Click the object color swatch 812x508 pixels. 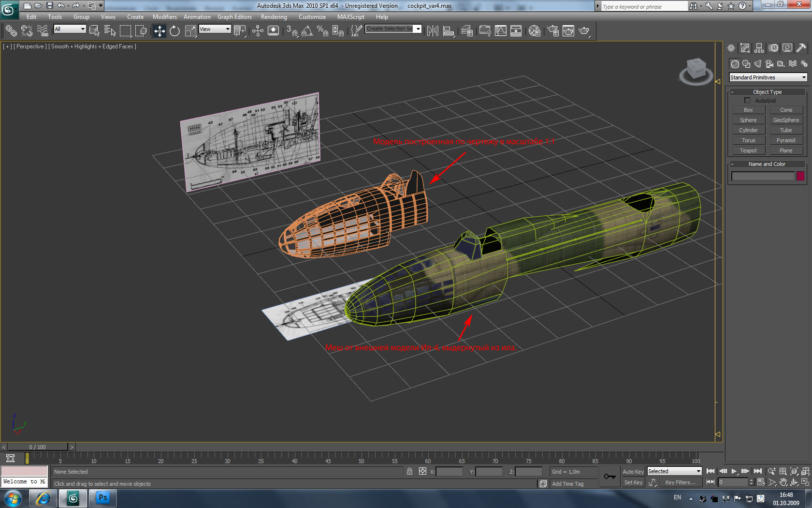tap(800, 176)
